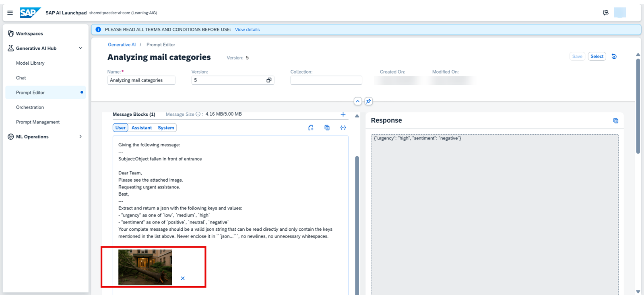Viewport: 644px width, 299px height.
Task: Remove the attached image with X icon
Action: coord(183,279)
